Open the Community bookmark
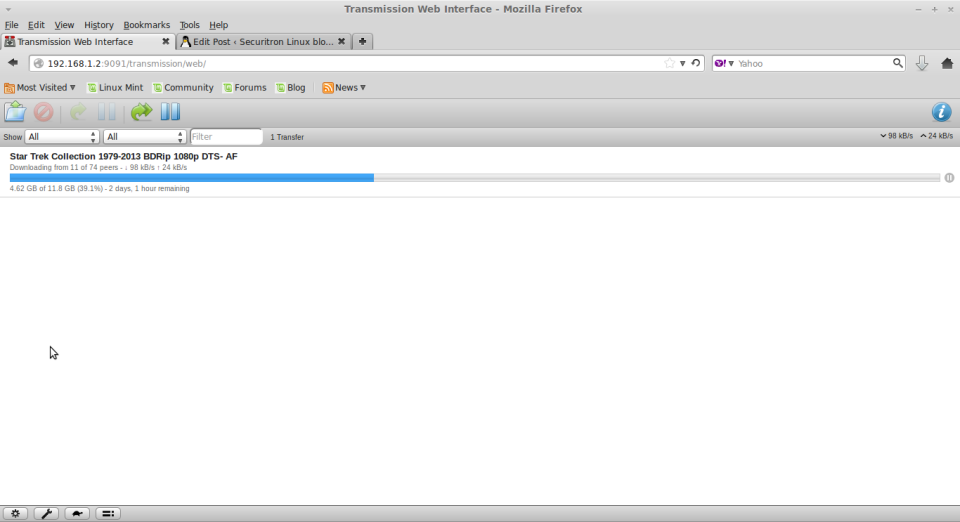This screenshot has height=522, width=960. [183, 88]
